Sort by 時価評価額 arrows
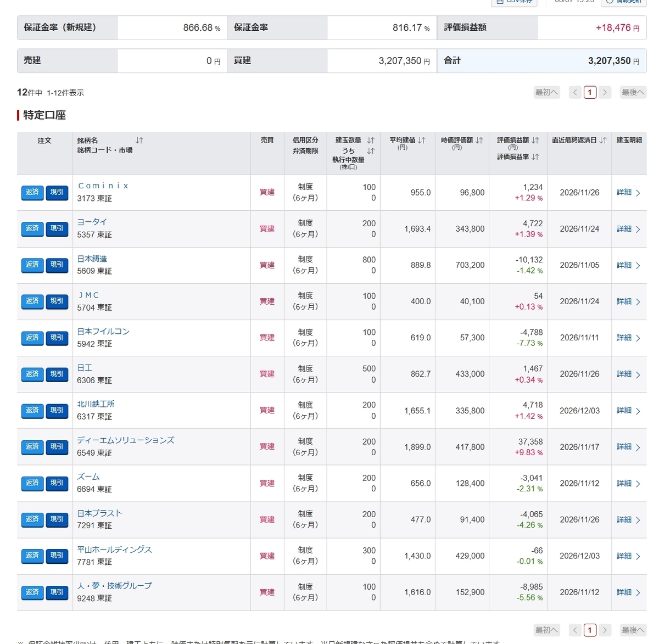This screenshot has width=659, height=644. point(479,141)
